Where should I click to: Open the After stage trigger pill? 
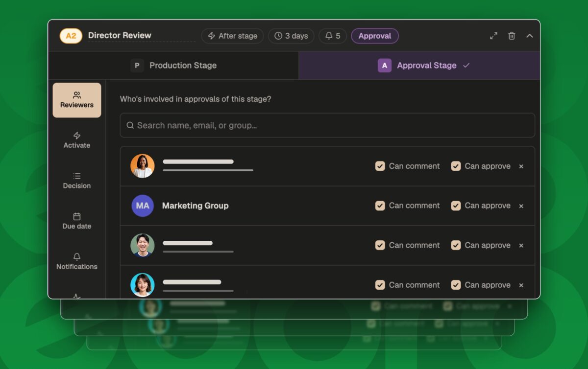click(x=233, y=36)
